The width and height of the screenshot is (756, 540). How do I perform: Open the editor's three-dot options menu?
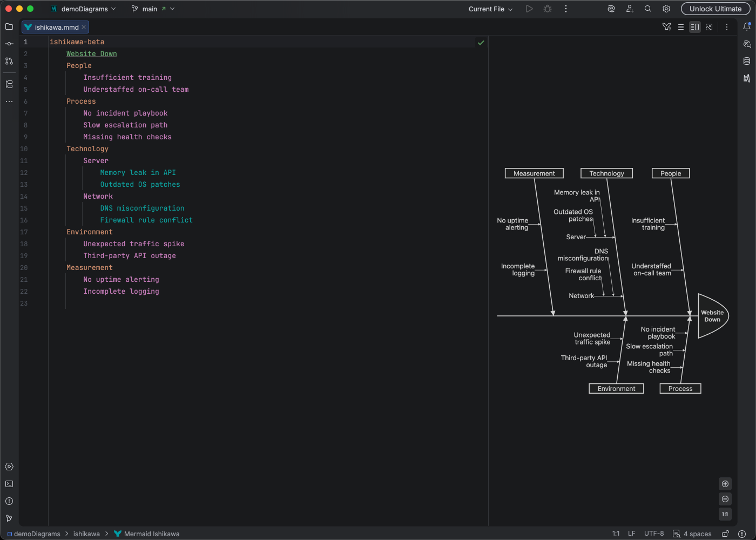click(x=727, y=26)
